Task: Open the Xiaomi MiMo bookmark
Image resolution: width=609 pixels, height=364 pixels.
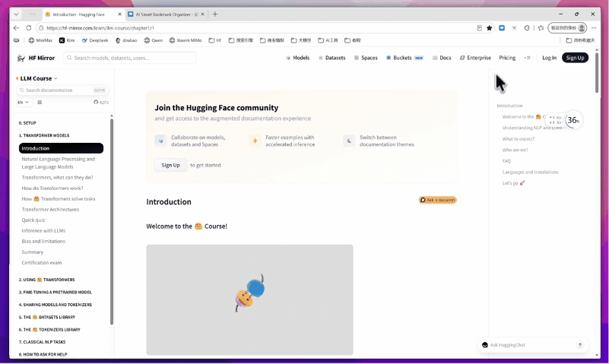Action: point(186,40)
